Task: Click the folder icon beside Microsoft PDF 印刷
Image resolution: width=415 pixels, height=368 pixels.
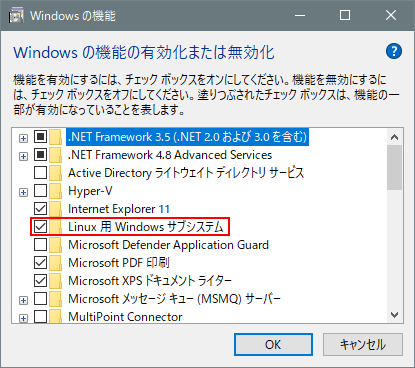Action: click(55, 263)
